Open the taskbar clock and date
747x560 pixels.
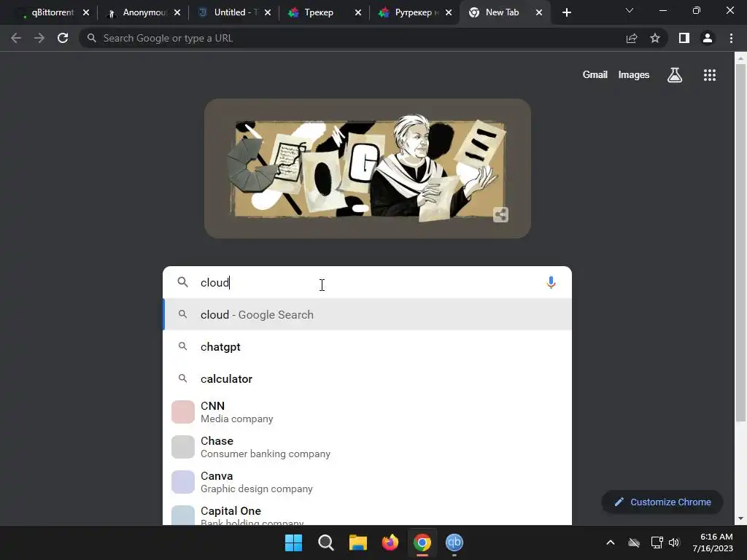[713, 542]
